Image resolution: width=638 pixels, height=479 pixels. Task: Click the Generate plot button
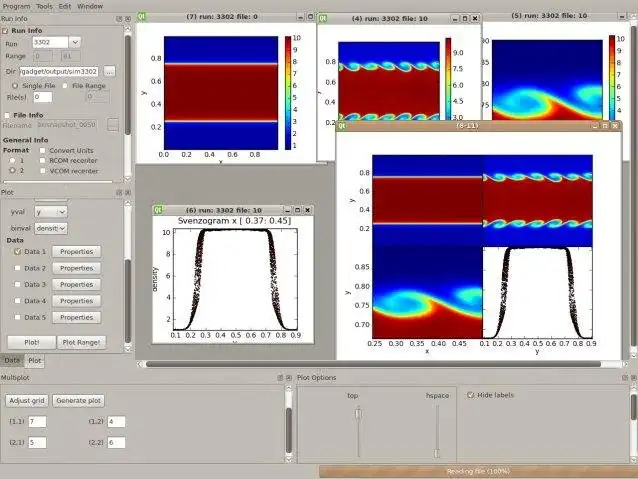pyautogui.click(x=78, y=400)
